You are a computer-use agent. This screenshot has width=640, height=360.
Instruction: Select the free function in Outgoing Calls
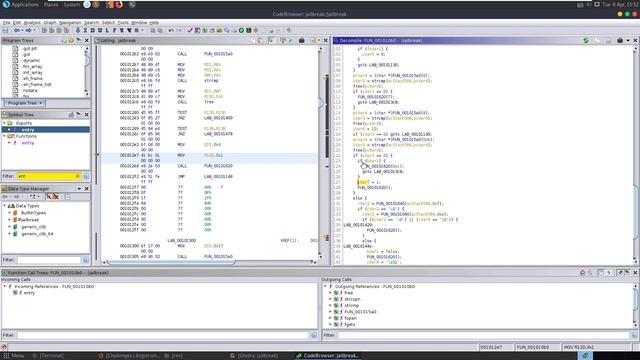click(349, 293)
